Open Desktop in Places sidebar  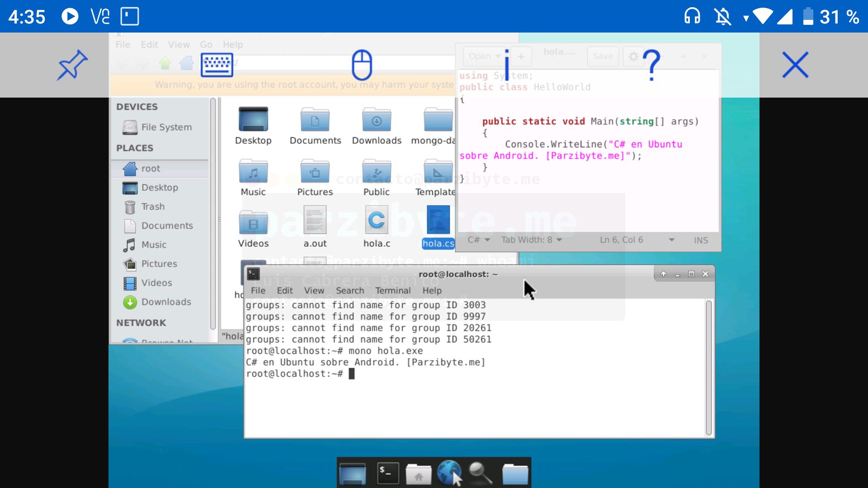(x=151, y=188)
